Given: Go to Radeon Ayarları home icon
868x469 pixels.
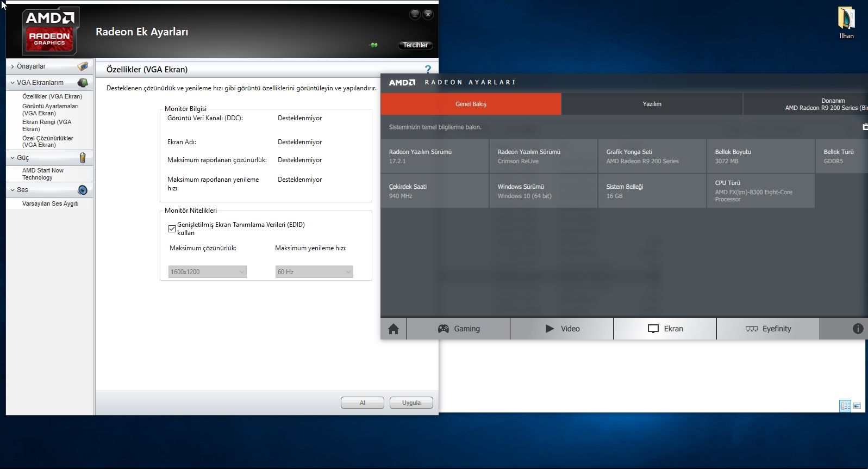Looking at the screenshot, I should (394, 329).
